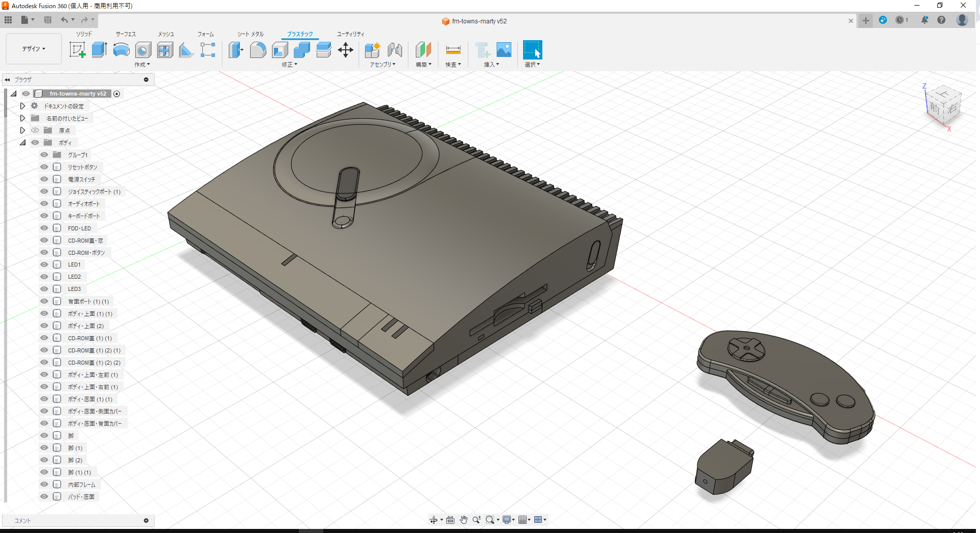Open the Hole tool

(143, 49)
